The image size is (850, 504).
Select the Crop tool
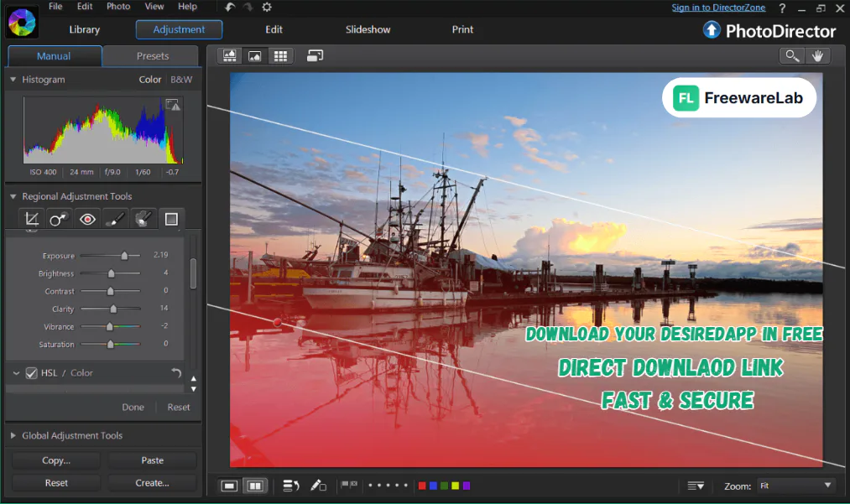point(31,219)
